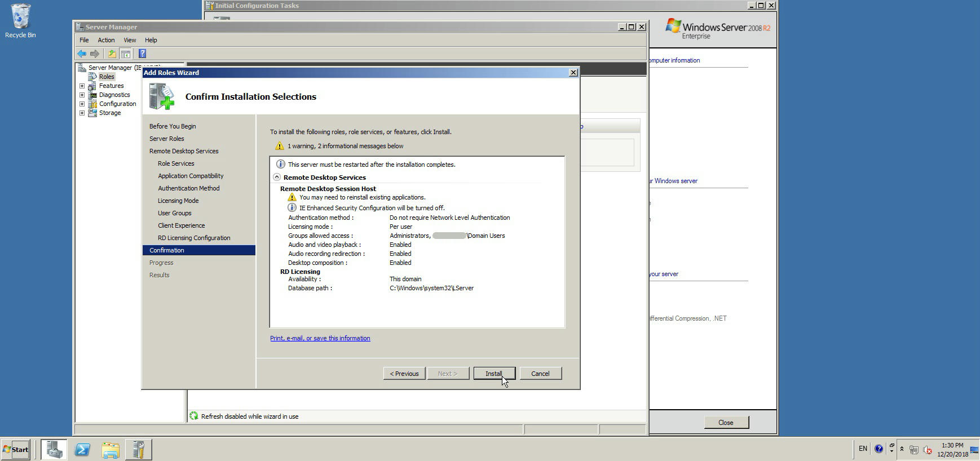Go back with the blue Back arrow

(x=82, y=54)
